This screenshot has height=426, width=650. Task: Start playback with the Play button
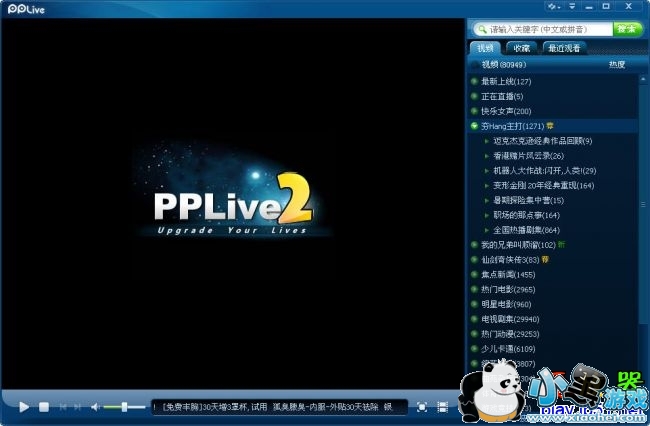pyautogui.click(x=24, y=407)
